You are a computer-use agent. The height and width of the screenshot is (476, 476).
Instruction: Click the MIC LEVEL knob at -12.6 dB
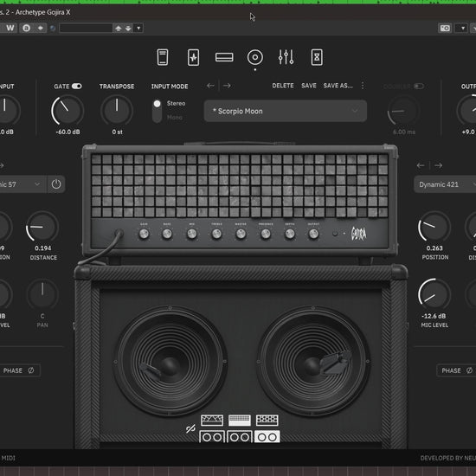point(434,294)
